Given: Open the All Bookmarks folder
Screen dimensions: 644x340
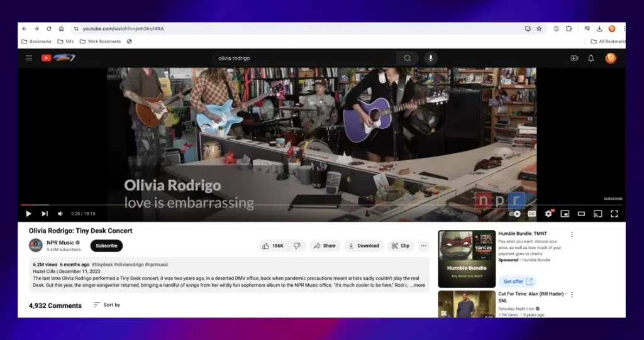Looking at the screenshot, I should (x=608, y=41).
